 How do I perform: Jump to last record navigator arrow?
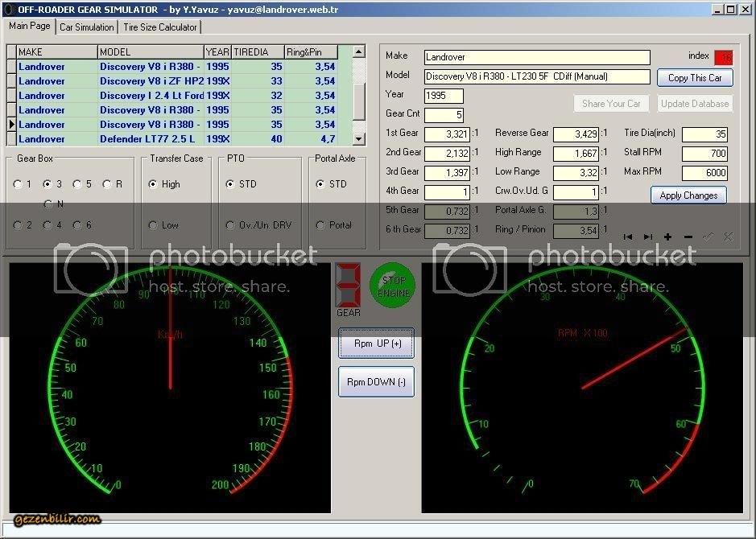point(648,237)
